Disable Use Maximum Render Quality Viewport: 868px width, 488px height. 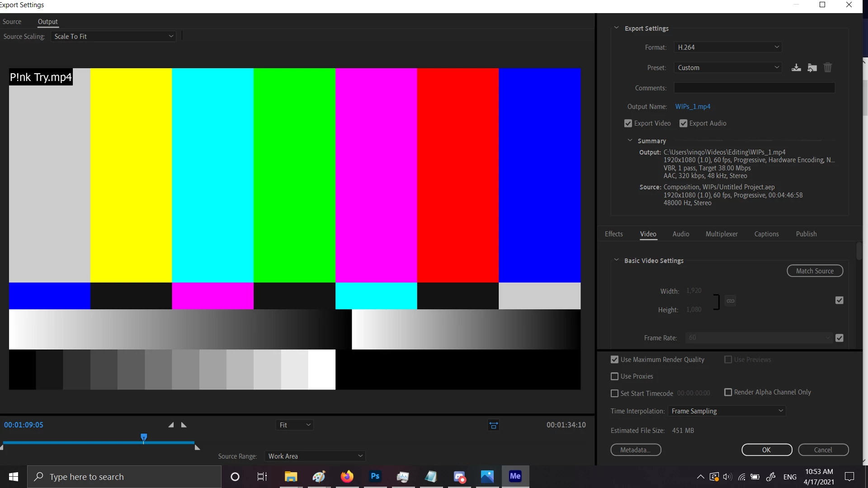click(x=614, y=360)
